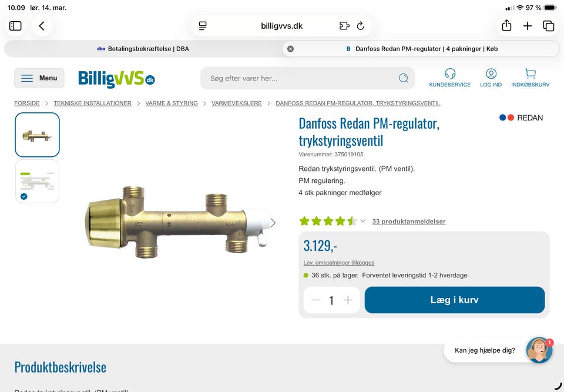The width and height of the screenshot is (564, 392).
Task: Open a new tab with plus icon
Action: click(x=528, y=26)
